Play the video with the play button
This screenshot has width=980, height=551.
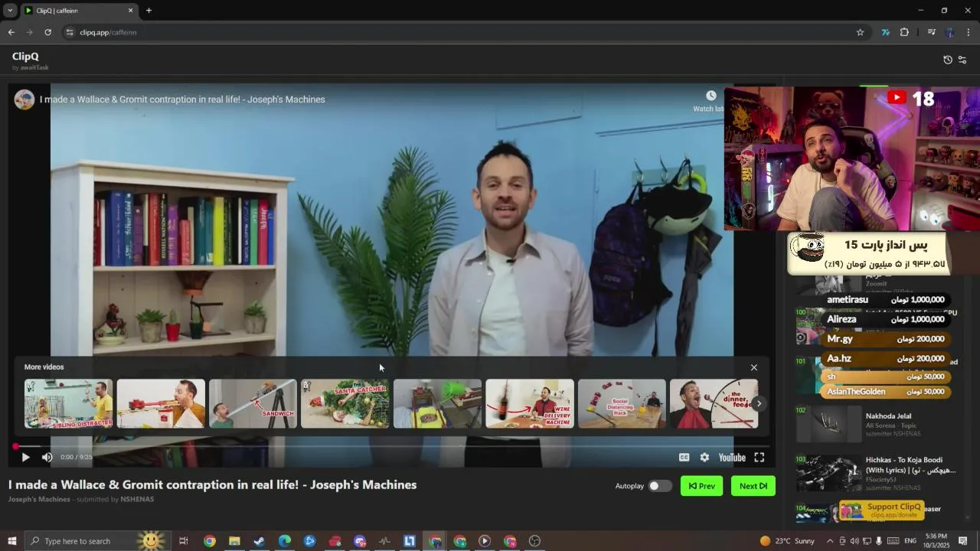(x=25, y=457)
